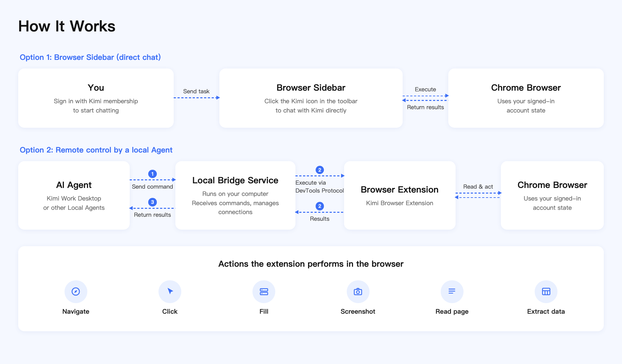Image resolution: width=622 pixels, height=364 pixels.
Task: Click the Navigate compass icon
Action: click(76, 292)
